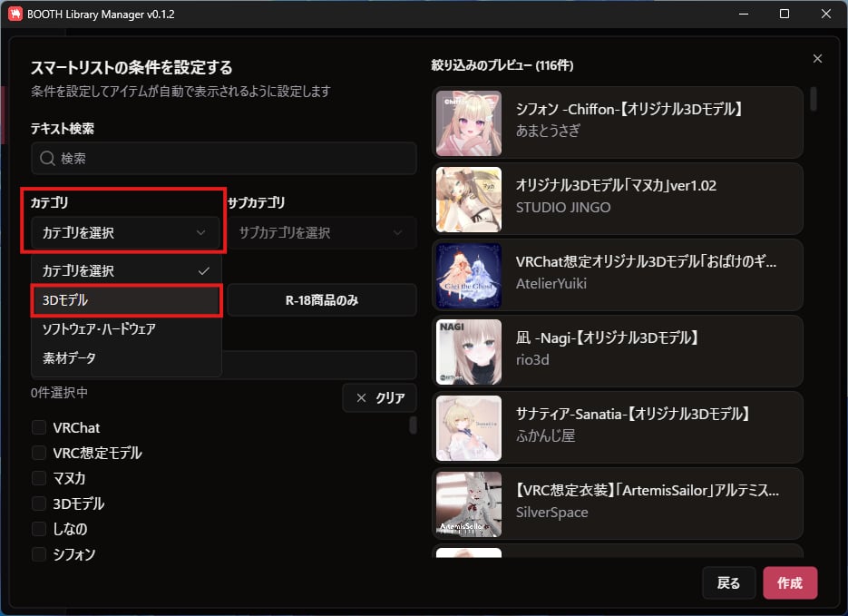Close the smart list dialog with X icon
This screenshot has height=616, width=848.
tap(817, 58)
